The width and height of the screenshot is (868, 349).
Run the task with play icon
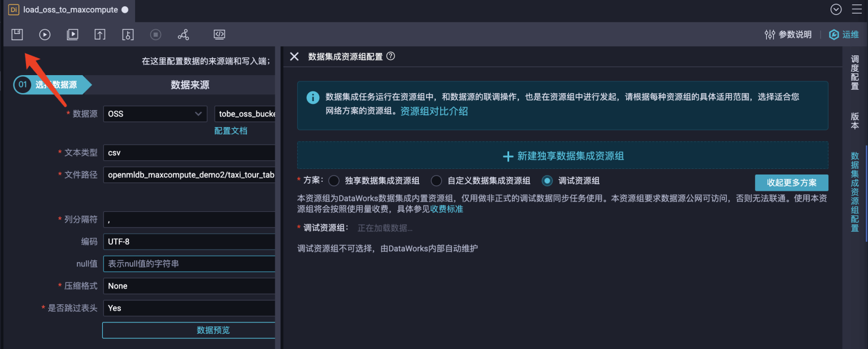[x=45, y=34]
